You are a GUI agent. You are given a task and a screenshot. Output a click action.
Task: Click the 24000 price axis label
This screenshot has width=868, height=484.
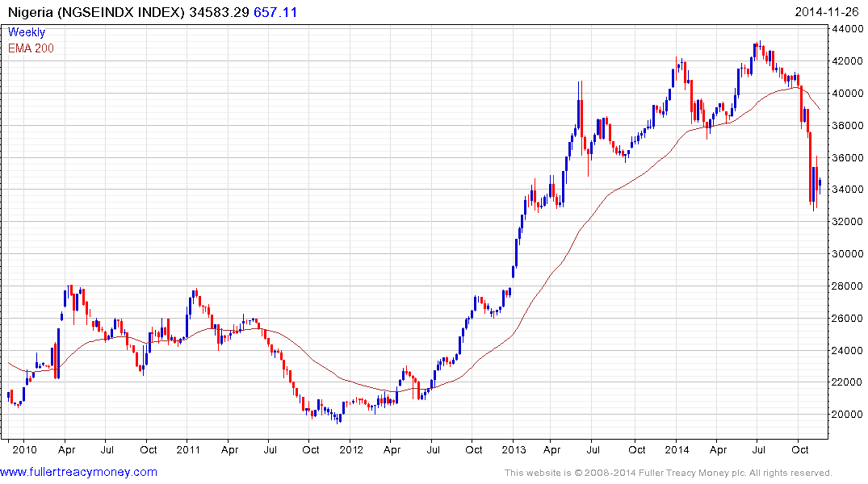[847, 350]
